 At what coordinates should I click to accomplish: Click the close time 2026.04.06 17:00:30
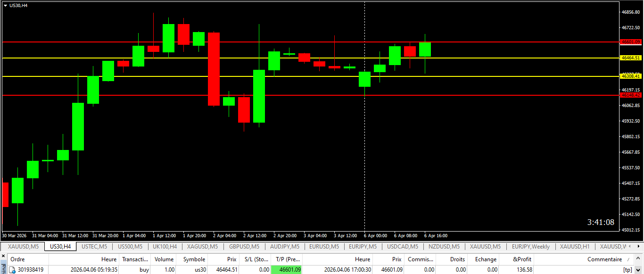tap(348, 270)
